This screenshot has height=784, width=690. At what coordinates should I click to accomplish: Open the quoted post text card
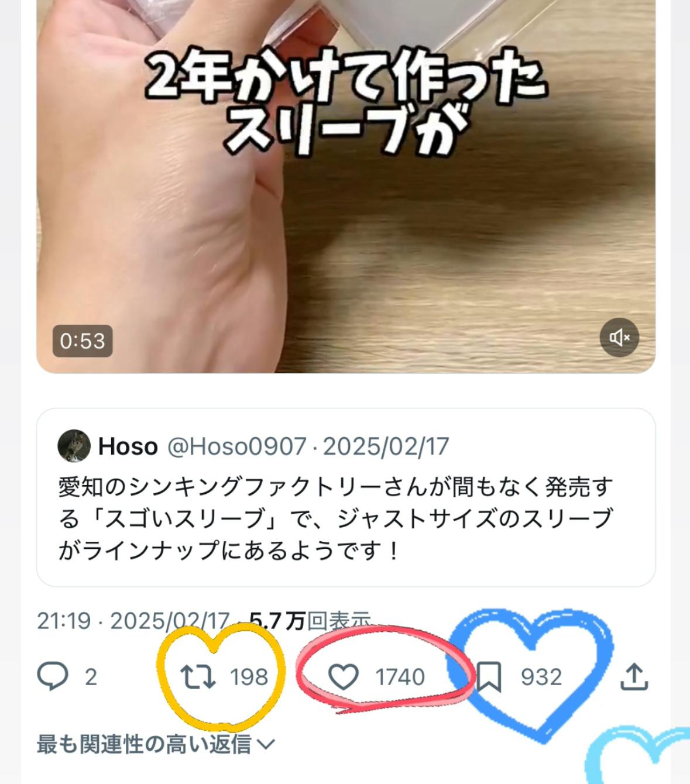tap(346, 497)
